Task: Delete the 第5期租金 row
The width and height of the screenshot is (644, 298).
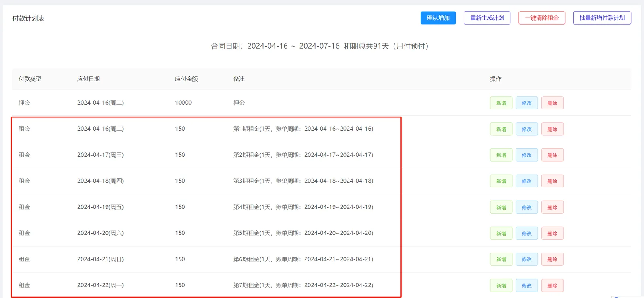Action: coord(552,233)
